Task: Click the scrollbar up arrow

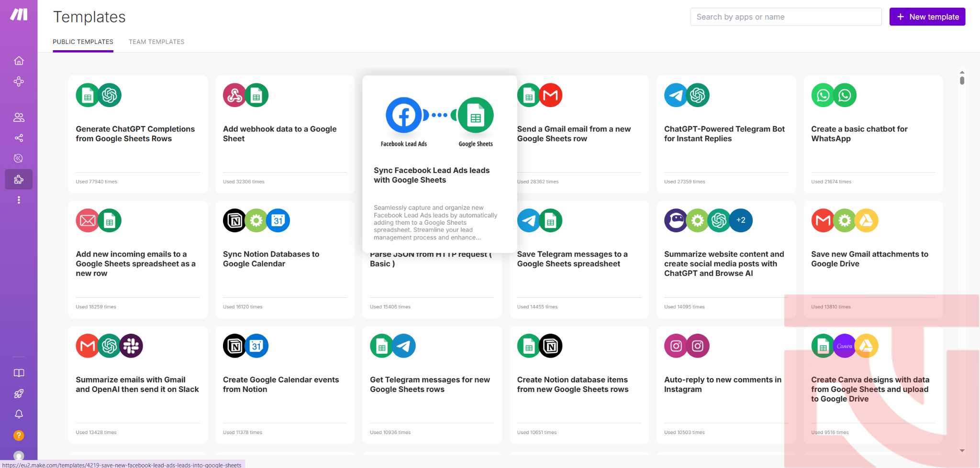Action: point(962,72)
